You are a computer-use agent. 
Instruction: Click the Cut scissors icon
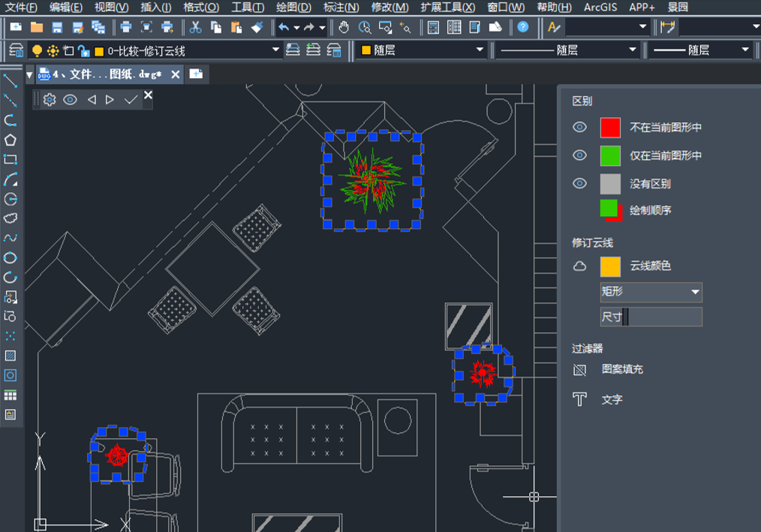pos(196,27)
